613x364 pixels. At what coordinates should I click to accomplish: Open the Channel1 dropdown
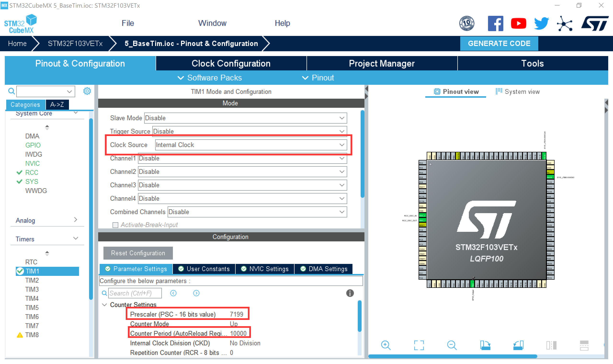coord(243,158)
